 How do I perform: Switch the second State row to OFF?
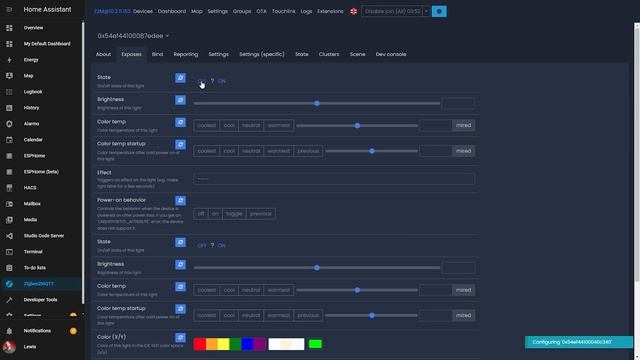(x=202, y=245)
